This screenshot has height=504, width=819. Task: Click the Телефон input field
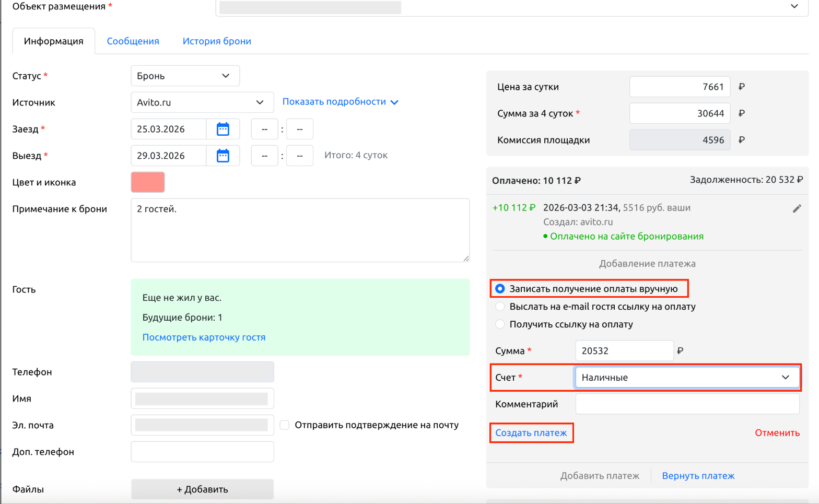point(202,372)
